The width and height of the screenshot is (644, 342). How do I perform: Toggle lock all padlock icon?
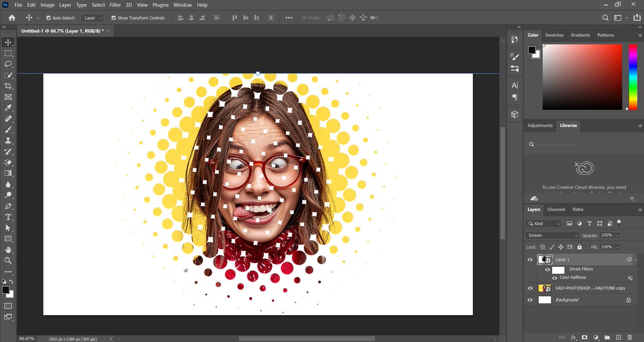579,247
